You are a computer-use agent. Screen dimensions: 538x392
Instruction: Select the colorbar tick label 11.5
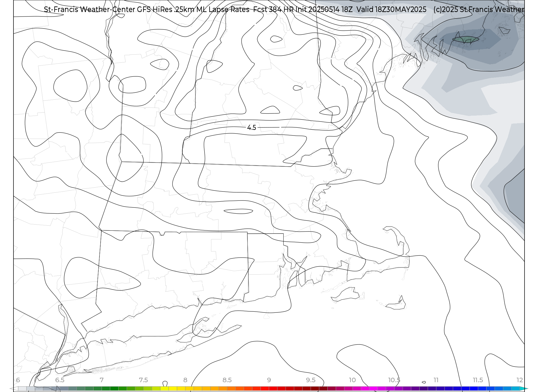(478, 380)
